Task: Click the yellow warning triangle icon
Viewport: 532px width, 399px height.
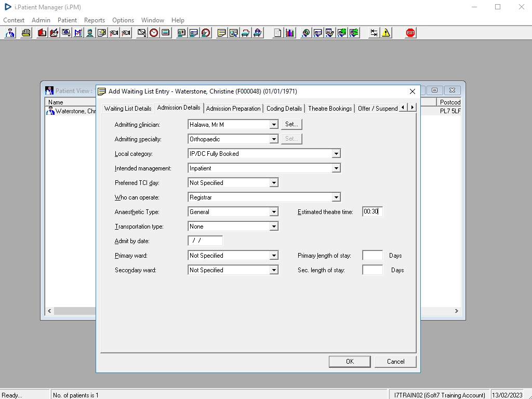Action: click(386, 33)
